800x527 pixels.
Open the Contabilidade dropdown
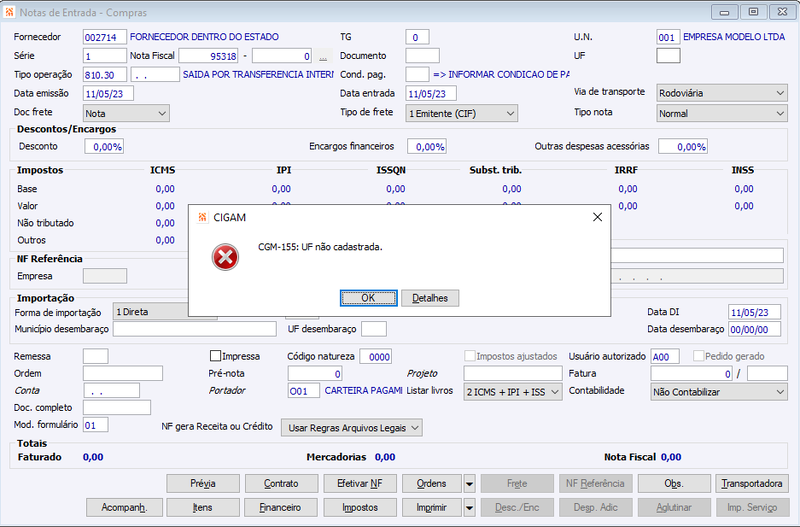719,392
